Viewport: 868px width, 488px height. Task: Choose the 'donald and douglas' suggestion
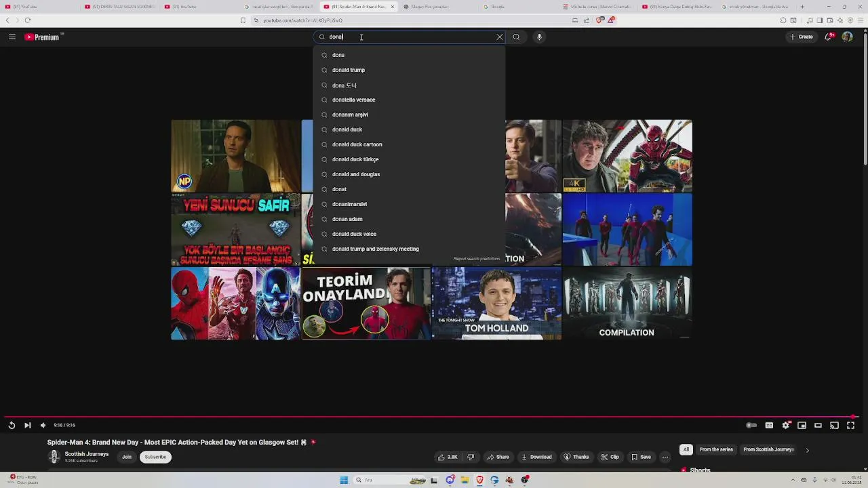coord(409,174)
